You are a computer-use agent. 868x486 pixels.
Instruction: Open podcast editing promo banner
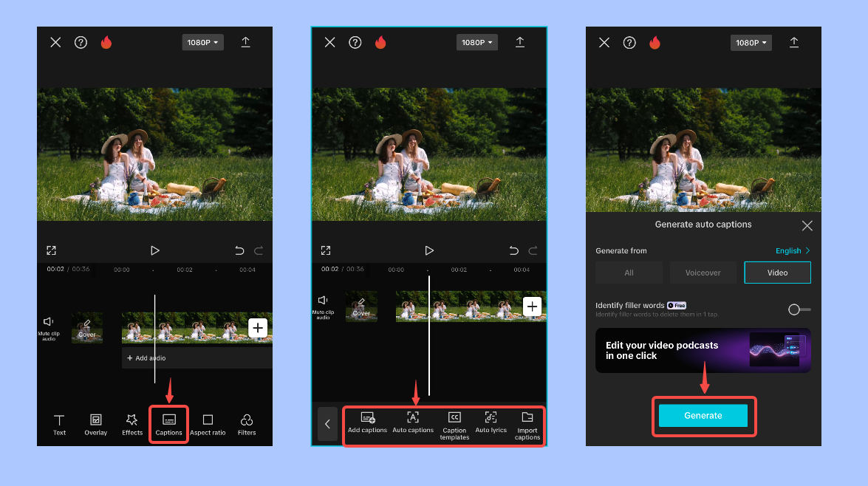(x=703, y=350)
